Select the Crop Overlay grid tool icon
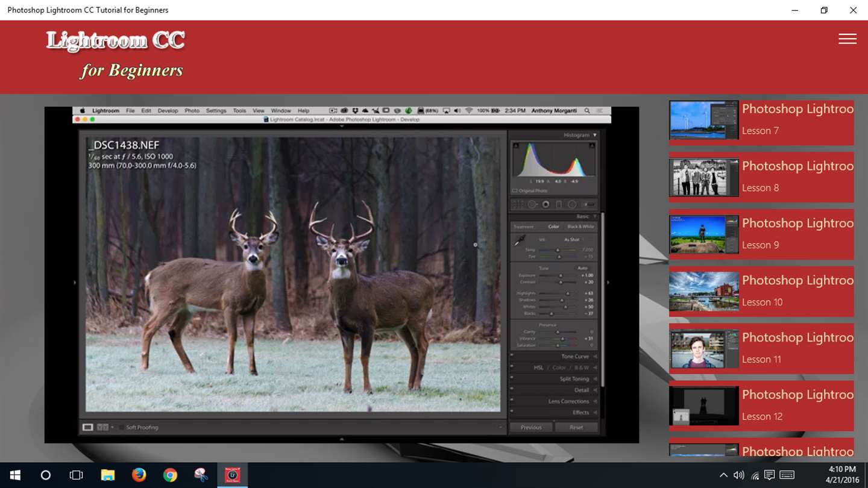 pyautogui.click(x=517, y=204)
